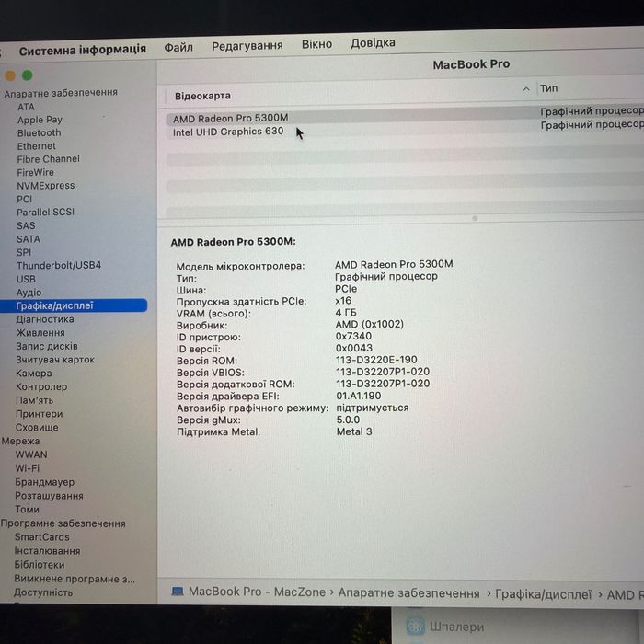The image size is (644, 644).
Task: Select NVMExpress in the sidebar
Action: click(x=46, y=186)
